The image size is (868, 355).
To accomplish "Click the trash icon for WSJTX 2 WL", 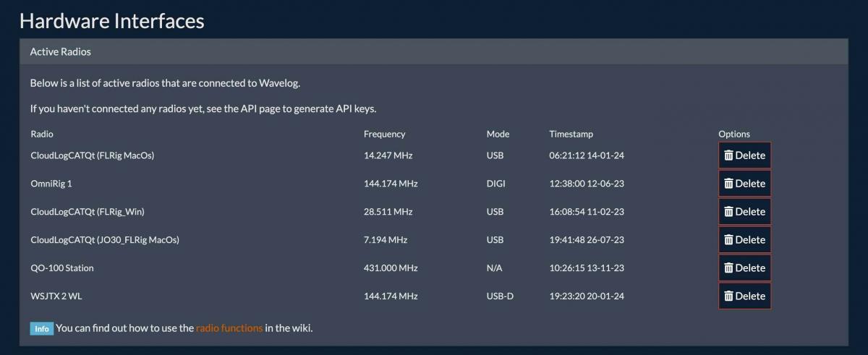I will pyautogui.click(x=729, y=296).
